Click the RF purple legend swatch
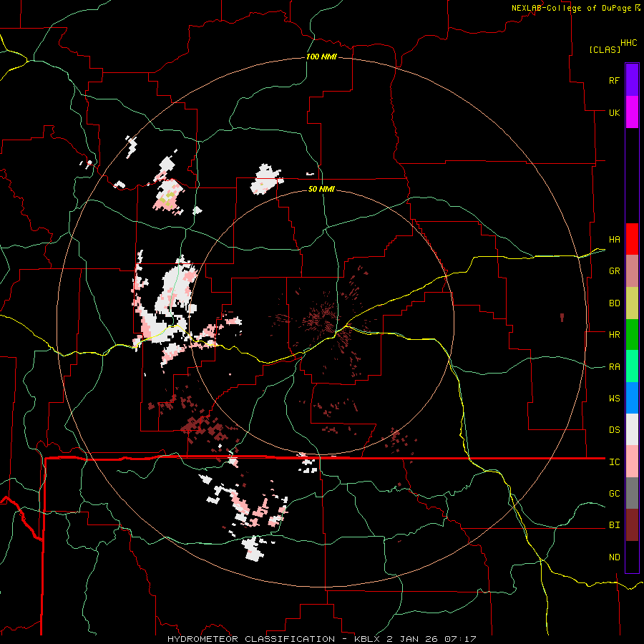 point(632,80)
